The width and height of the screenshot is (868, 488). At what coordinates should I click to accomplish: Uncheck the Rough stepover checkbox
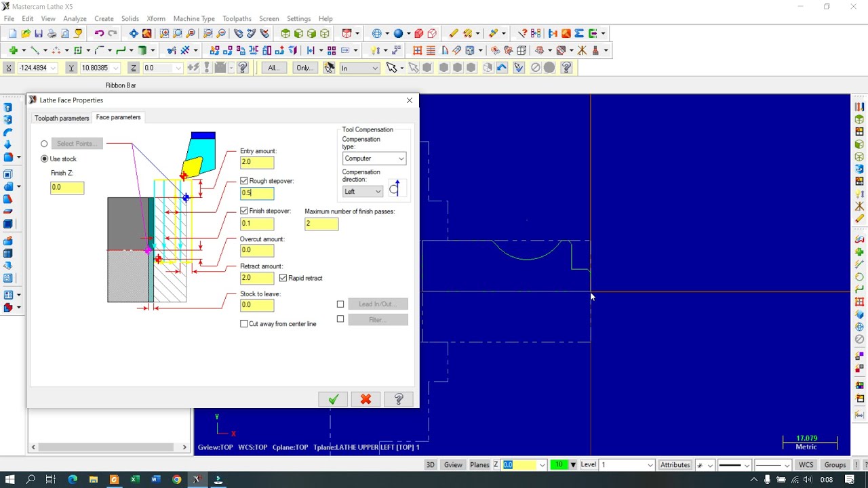point(244,181)
